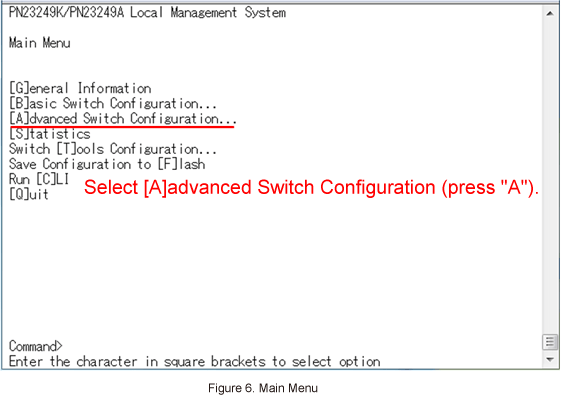Click the red underline beneath Advanced Switch Configuration
Image resolution: width=561 pixels, height=410 pixels.
coord(122,127)
